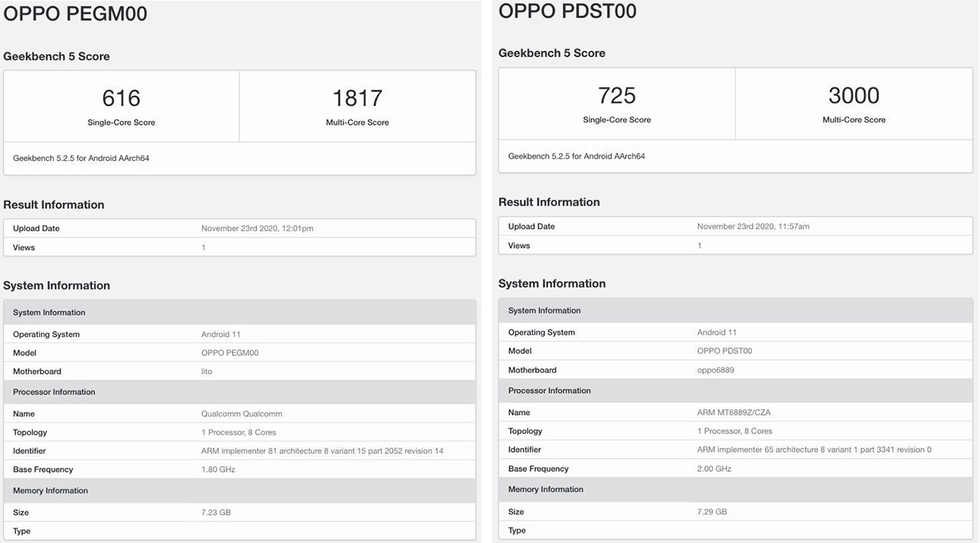Click the OPPO PEGM00 page title

pyautogui.click(x=75, y=14)
